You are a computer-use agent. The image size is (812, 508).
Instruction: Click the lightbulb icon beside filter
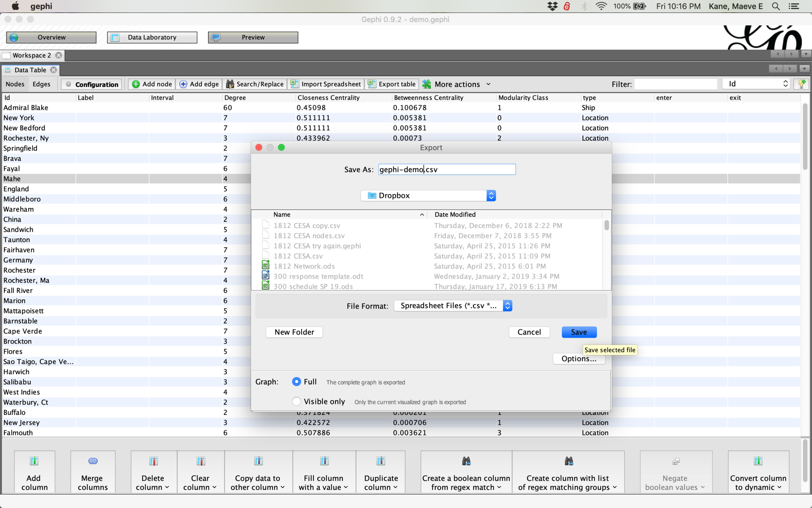point(801,84)
